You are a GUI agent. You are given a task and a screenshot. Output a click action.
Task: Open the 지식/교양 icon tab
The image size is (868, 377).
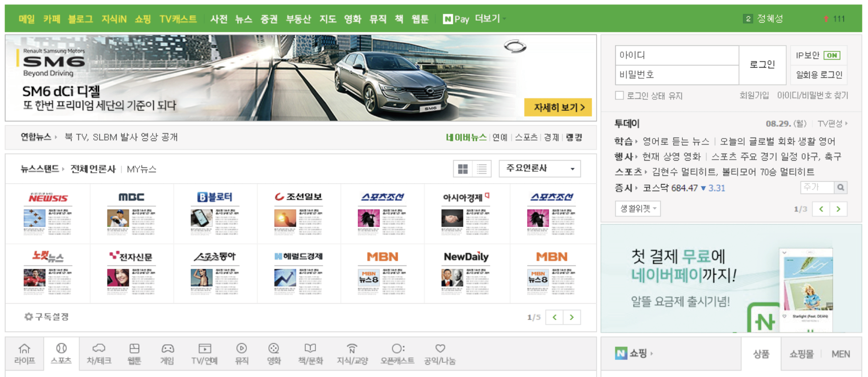[x=352, y=354]
